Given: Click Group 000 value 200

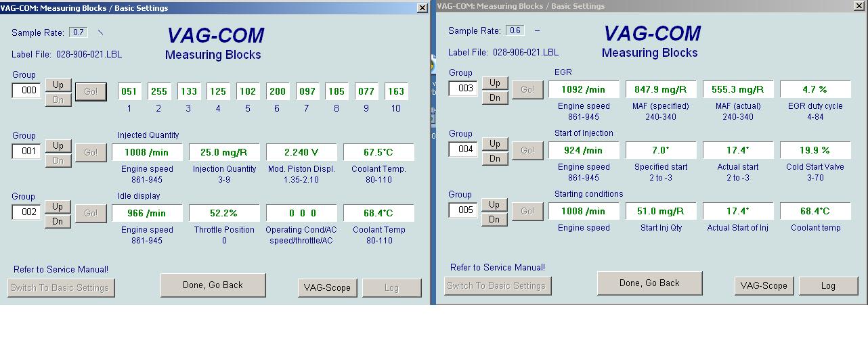Looking at the screenshot, I should pyautogui.click(x=278, y=91).
